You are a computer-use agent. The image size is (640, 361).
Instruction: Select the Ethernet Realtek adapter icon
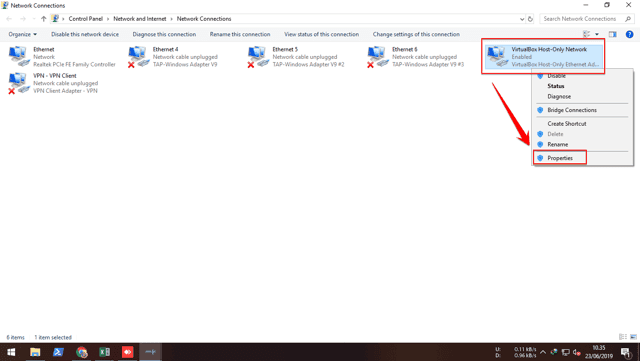point(19,57)
